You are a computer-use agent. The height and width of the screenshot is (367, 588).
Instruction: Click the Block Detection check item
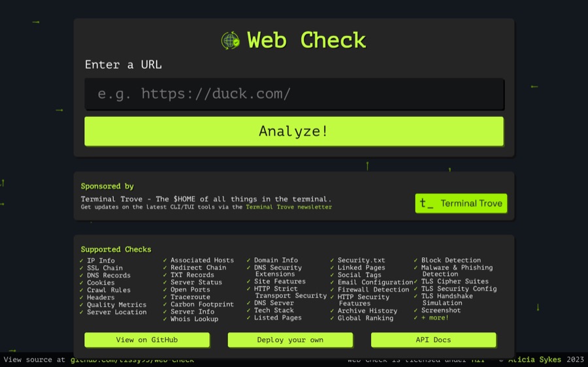[x=451, y=260]
